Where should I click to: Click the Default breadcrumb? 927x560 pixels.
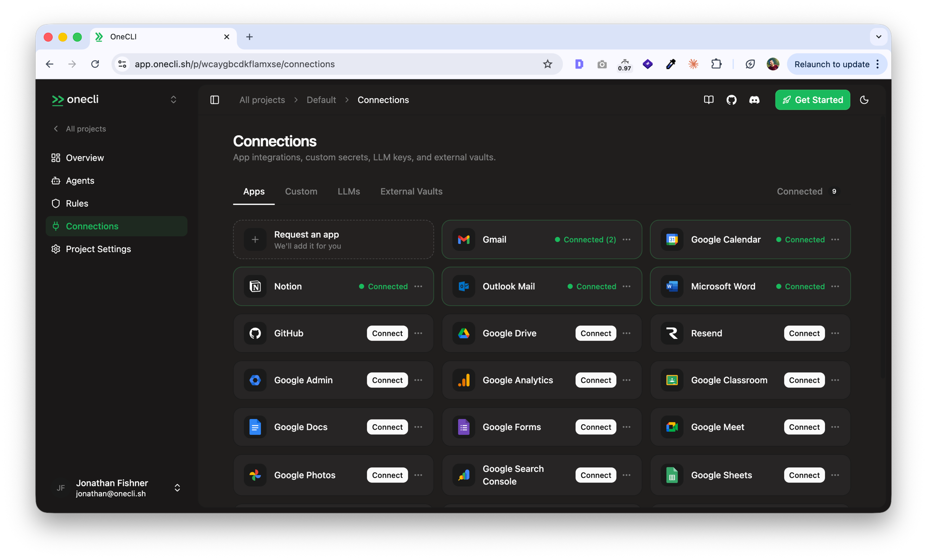click(321, 100)
